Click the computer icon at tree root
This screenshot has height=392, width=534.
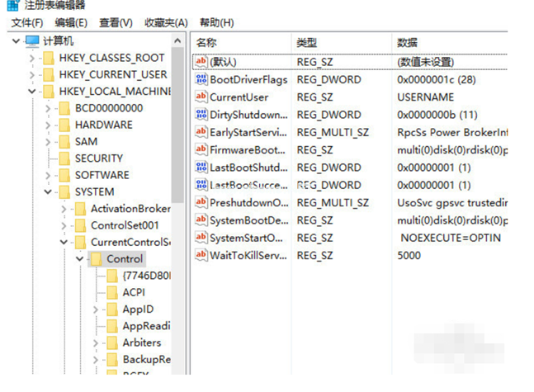tap(32, 40)
